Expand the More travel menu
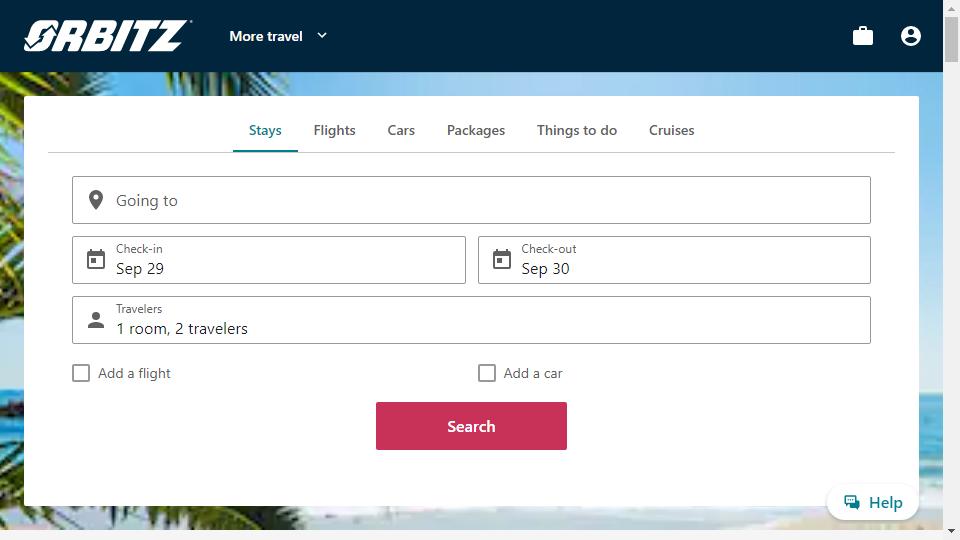The width and height of the screenshot is (960, 540). point(278,36)
